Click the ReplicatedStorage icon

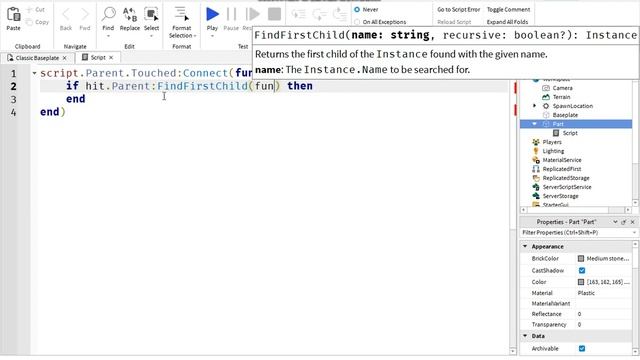[x=536, y=178]
